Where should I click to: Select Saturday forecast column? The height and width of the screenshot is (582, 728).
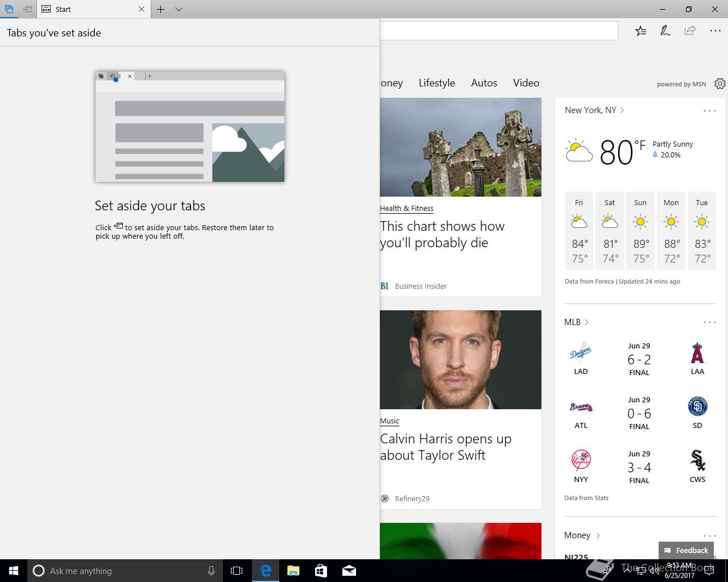[x=610, y=231]
